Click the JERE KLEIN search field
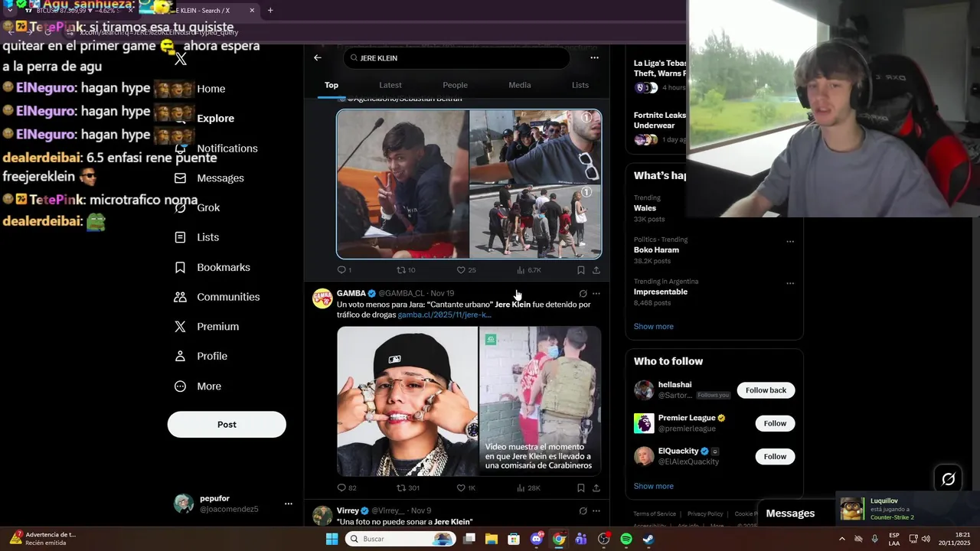 (457, 57)
